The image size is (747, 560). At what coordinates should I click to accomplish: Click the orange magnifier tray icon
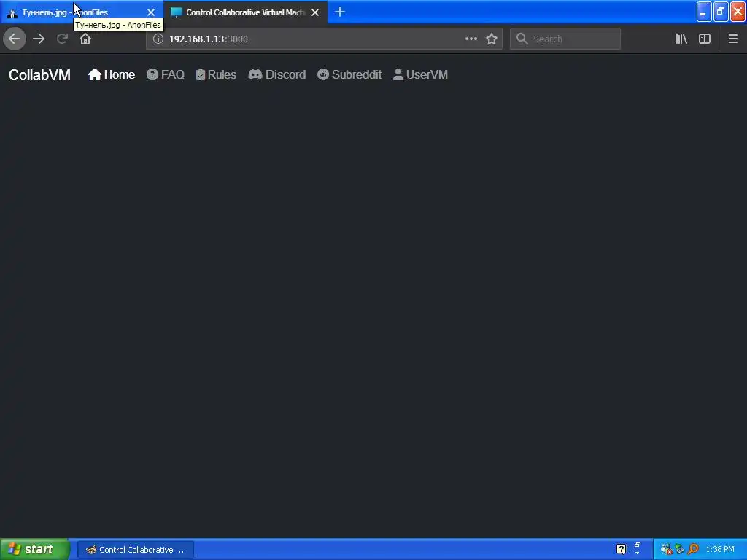[693, 549]
